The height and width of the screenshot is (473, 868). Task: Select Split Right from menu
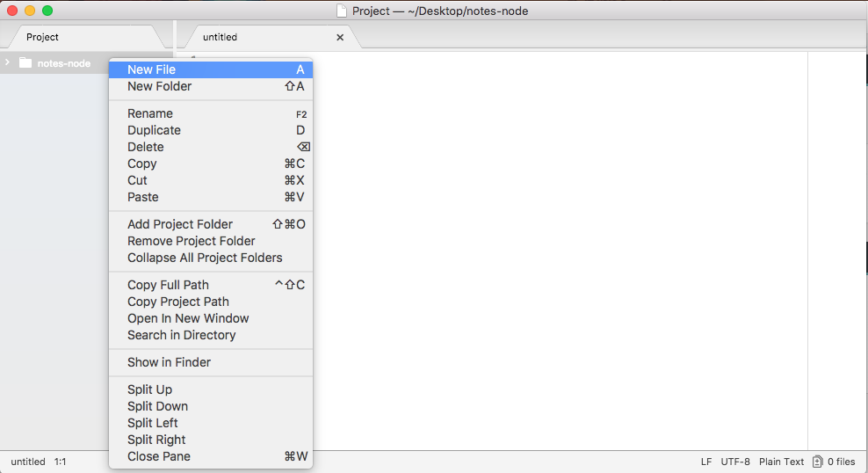[x=156, y=440]
